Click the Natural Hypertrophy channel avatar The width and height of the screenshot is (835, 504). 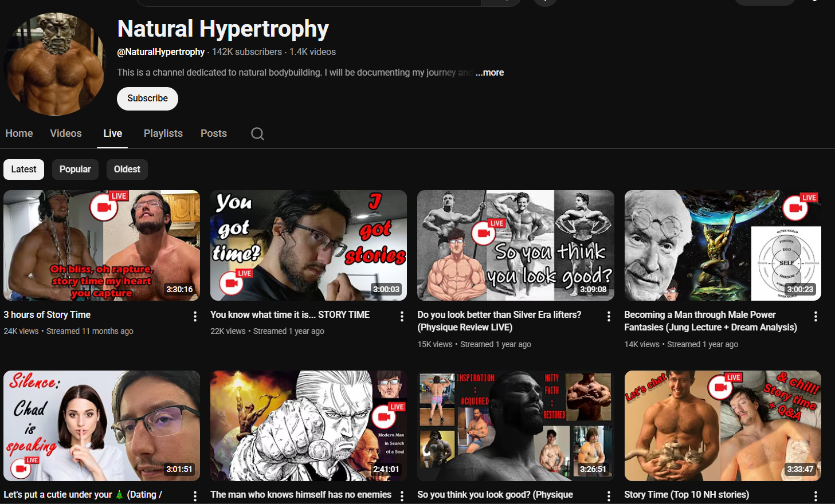(55, 64)
